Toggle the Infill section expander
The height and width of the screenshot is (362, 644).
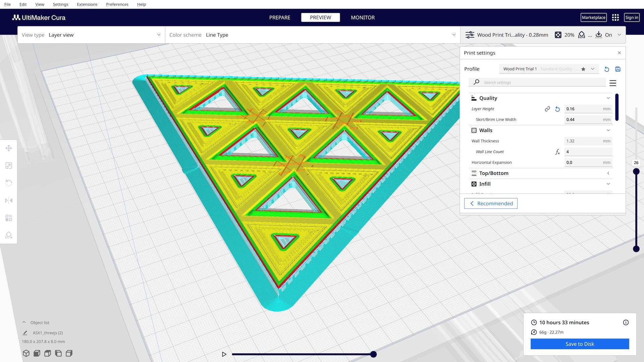coord(609,184)
